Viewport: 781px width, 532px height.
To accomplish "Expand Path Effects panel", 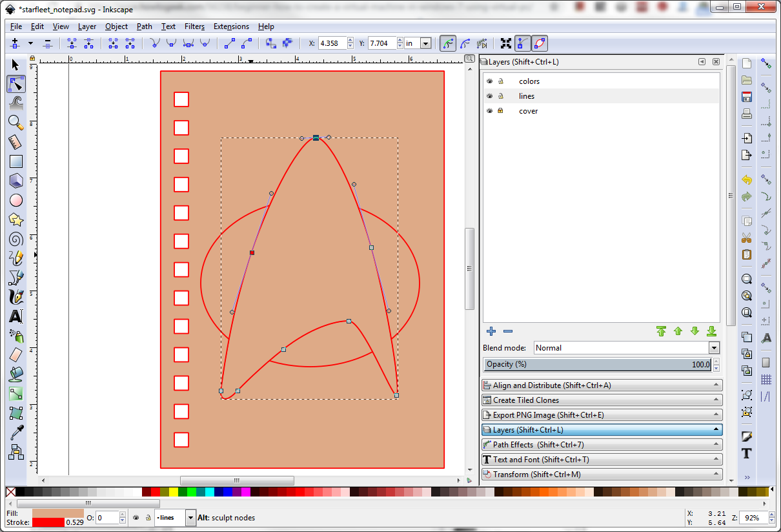I will [602, 445].
